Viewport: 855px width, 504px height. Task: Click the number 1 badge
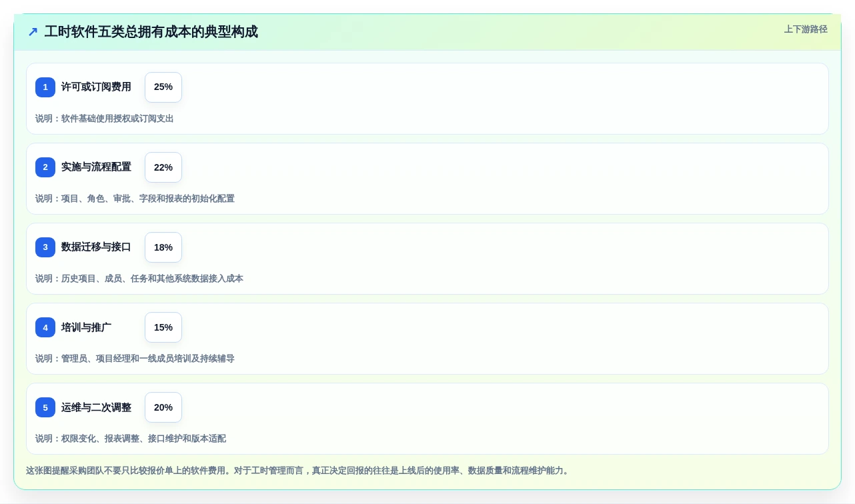click(45, 87)
